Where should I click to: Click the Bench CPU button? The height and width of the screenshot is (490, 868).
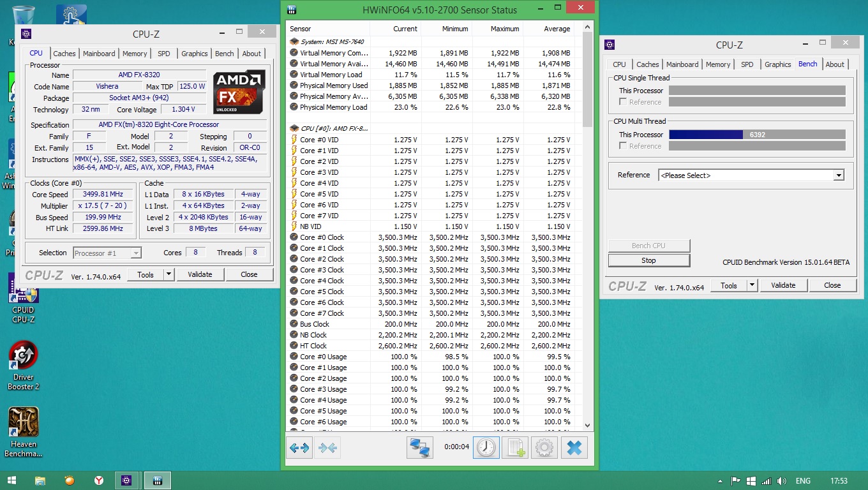click(x=648, y=246)
